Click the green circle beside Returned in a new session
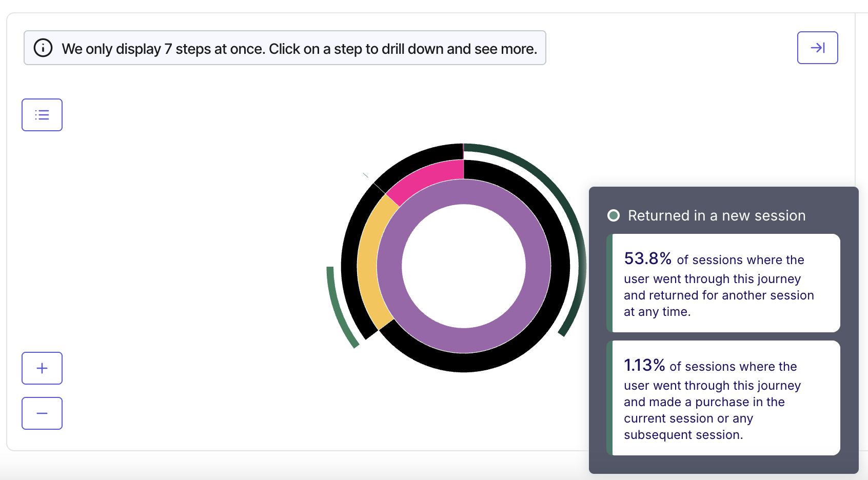Viewport: 868px width, 480px height. click(x=614, y=215)
